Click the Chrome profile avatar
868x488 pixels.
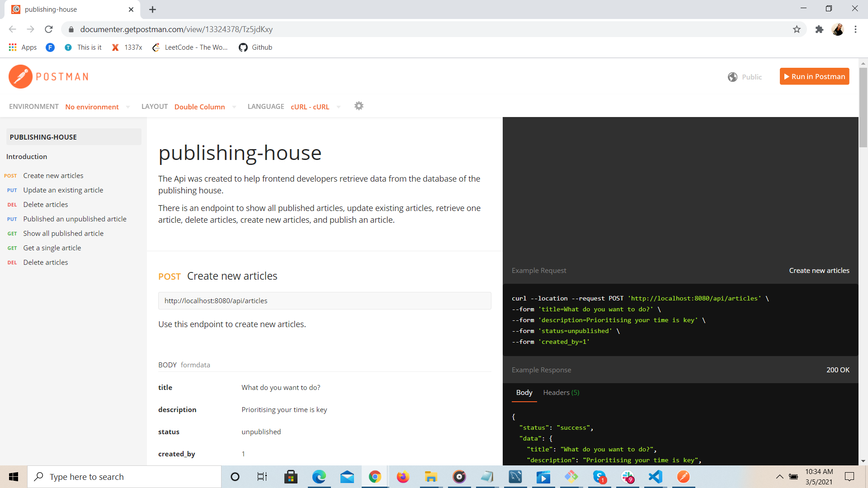point(838,29)
